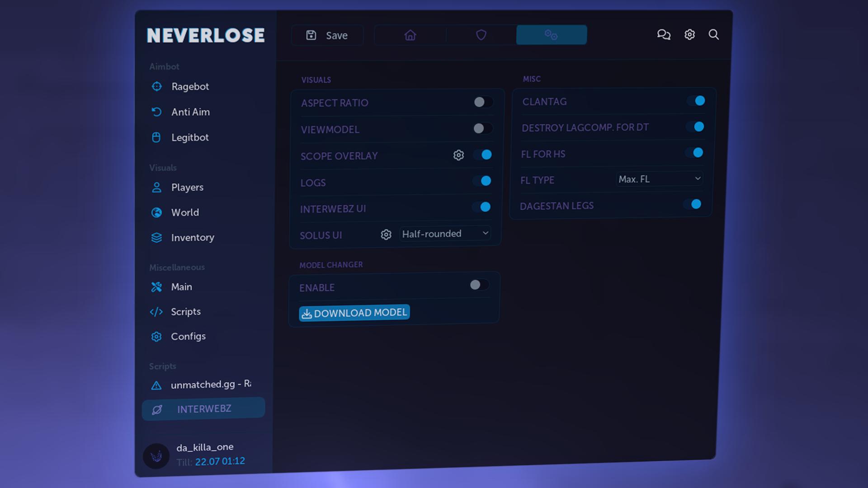Image resolution: width=868 pixels, height=488 pixels.
Task: Select the INTERWEBZ script entry
Action: [x=203, y=408]
